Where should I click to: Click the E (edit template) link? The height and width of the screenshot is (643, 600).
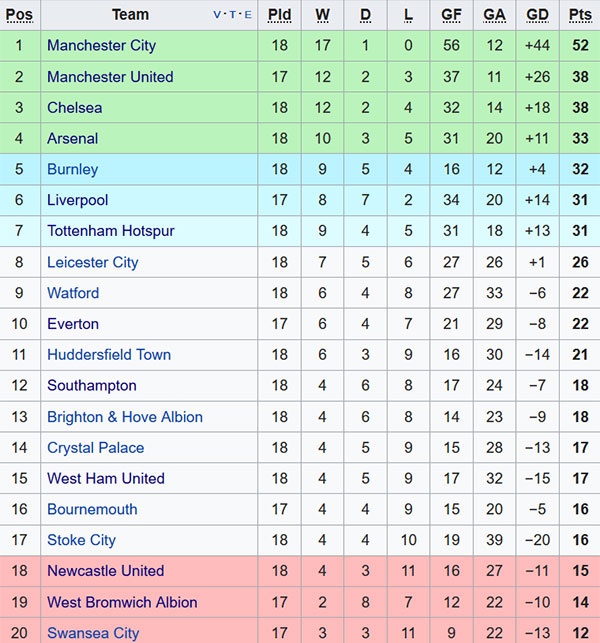[x=247, y=16]
